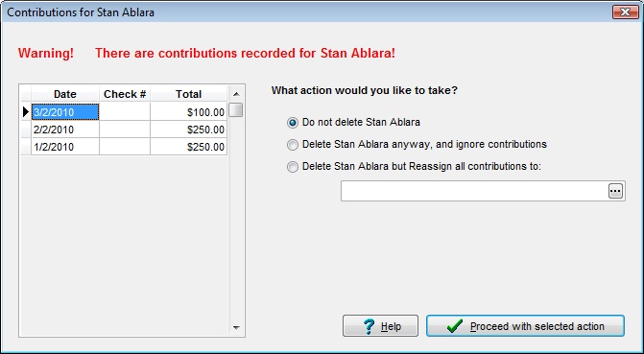Click the Check # column header
Image resolution: width=644 pixels, height=354 pixels.
click(x=125, y=94)
